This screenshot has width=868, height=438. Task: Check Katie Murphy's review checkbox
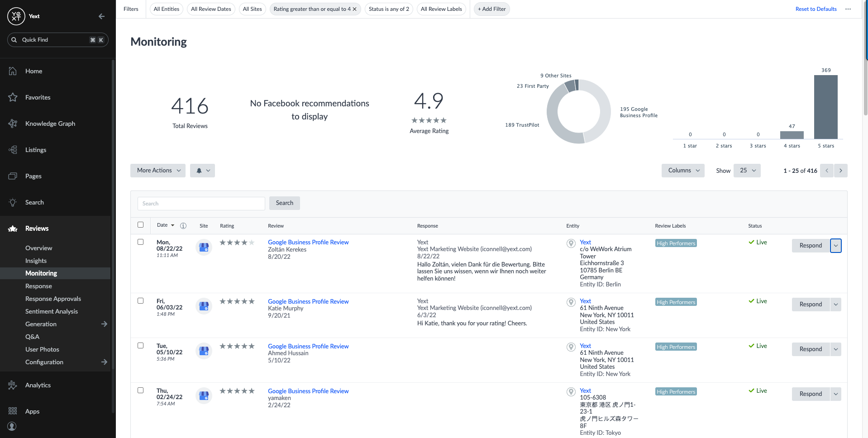(141, 301)
